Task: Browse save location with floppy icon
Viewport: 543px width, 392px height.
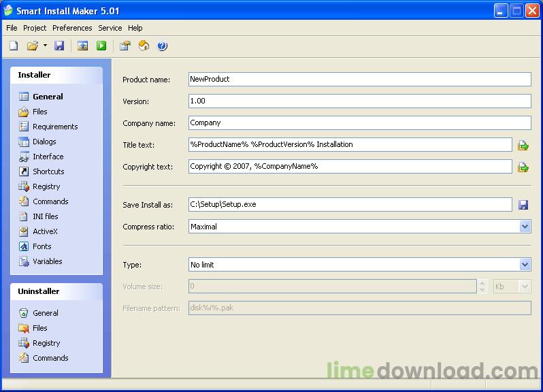Action: pyautogui.click(x=523, y=205)
